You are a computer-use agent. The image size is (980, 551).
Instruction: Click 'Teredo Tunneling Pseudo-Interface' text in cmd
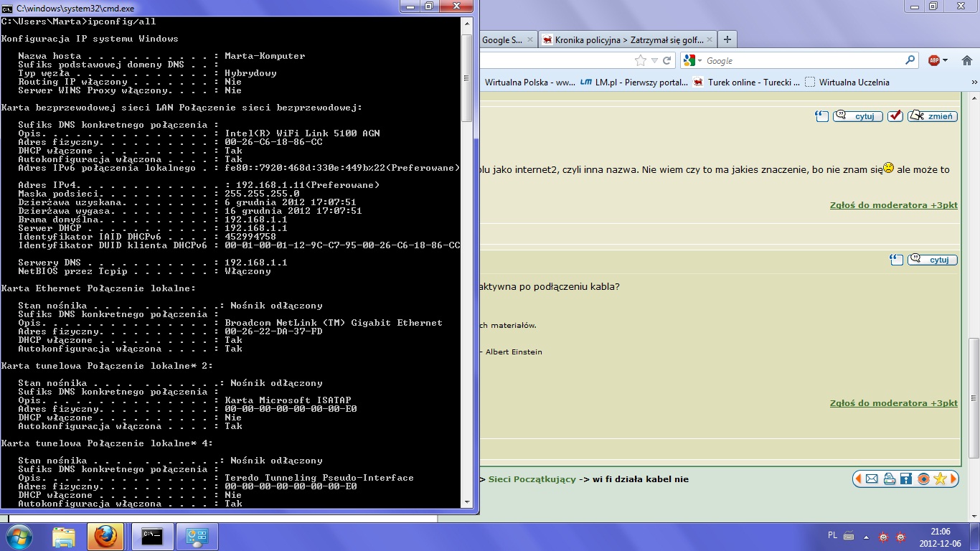[319, 478]
